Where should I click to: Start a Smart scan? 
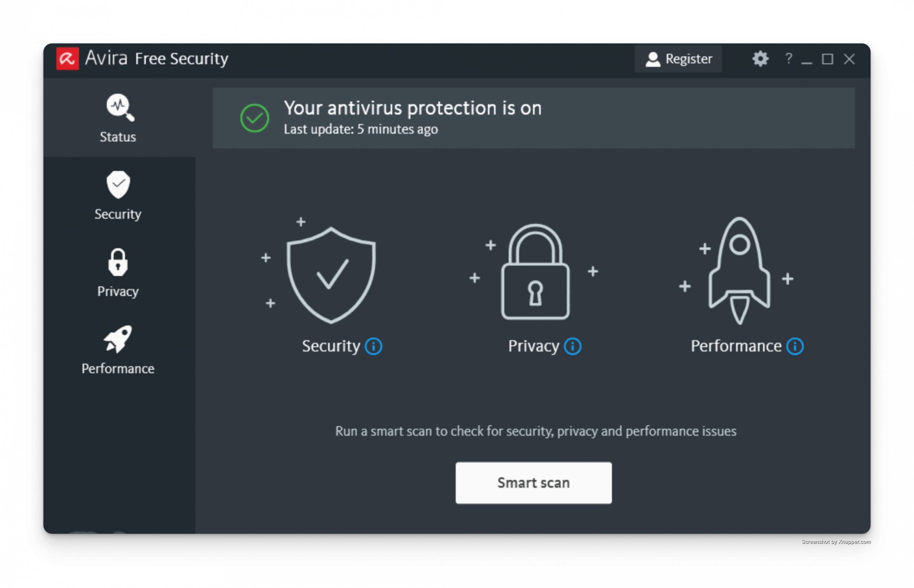tap(533, 483)
